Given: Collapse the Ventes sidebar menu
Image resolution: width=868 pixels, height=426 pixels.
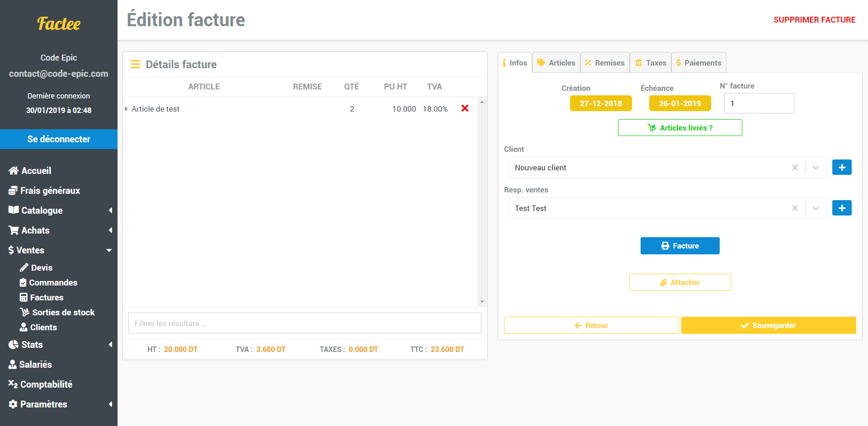Looking at the screenshot, I should tap(109, 250).
